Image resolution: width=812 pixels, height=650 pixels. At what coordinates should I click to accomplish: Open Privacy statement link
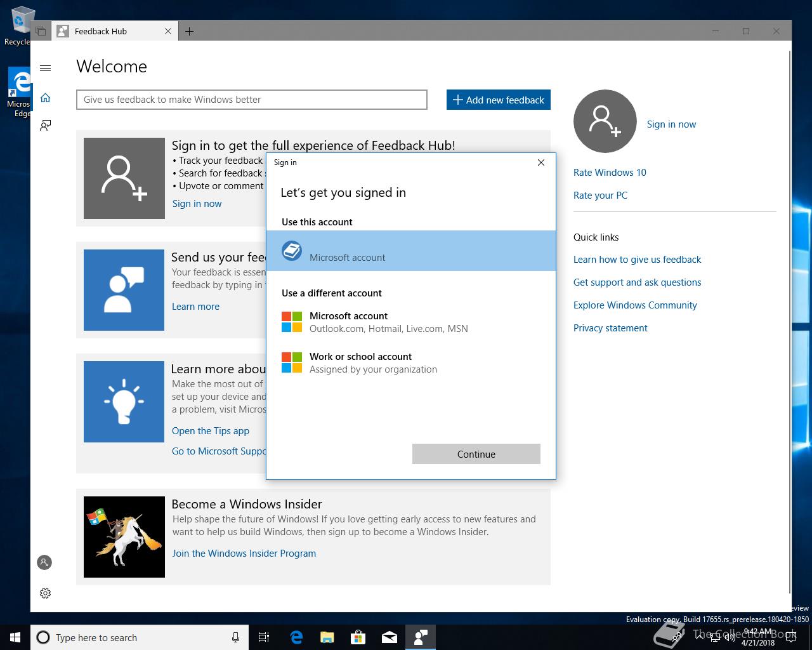tap(610, 328)
